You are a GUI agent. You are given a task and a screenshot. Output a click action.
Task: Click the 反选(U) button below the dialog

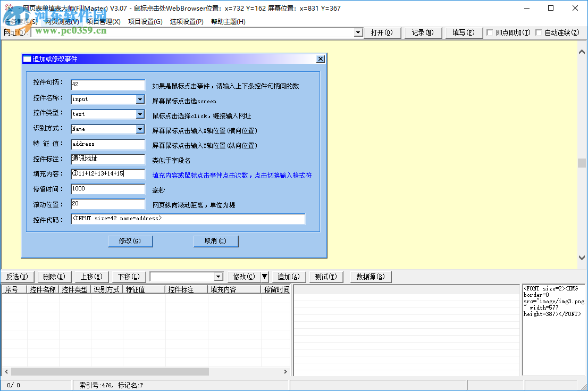click(x=18, y=277)
